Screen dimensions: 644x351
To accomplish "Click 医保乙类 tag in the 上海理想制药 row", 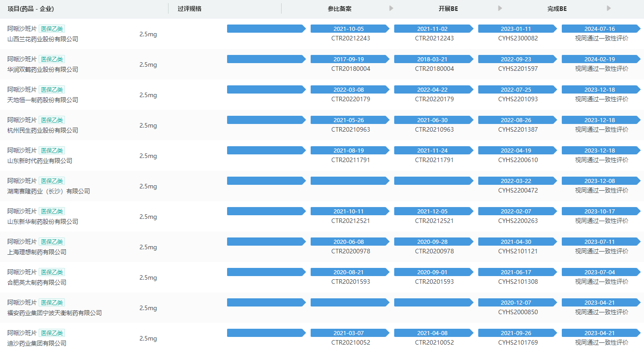I will 52,242.
